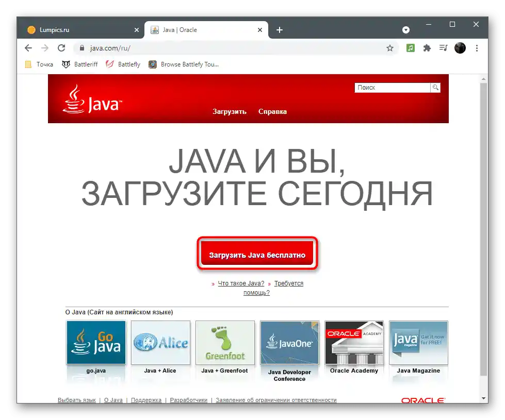
Task: Open the Chrome profile avatar
Action: pyautogui.click(x=460, y=48)
